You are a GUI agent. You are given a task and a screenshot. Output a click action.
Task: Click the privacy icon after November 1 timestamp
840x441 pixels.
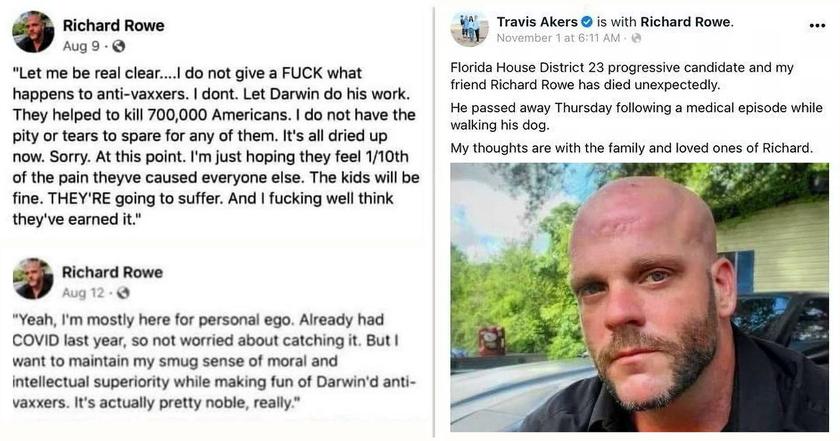pos(636,38)
